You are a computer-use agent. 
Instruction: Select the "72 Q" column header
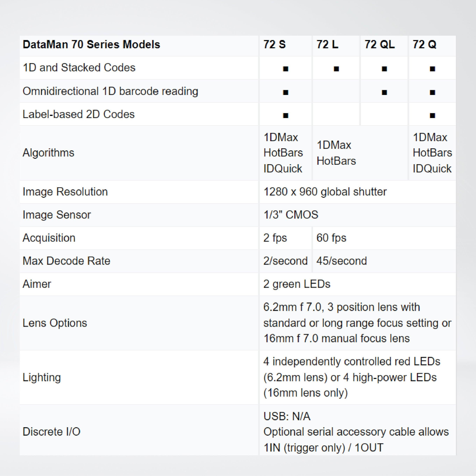(x=425, y=45)
